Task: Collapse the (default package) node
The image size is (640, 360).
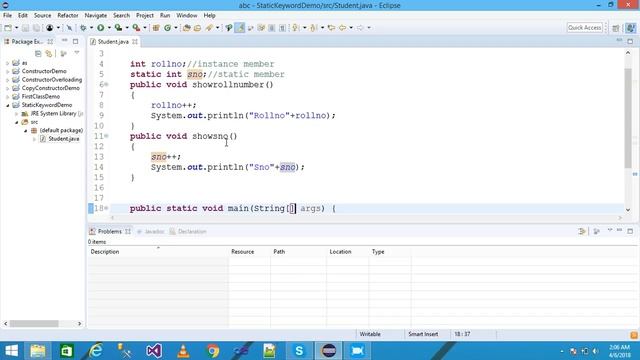Action: click(25, 131)
